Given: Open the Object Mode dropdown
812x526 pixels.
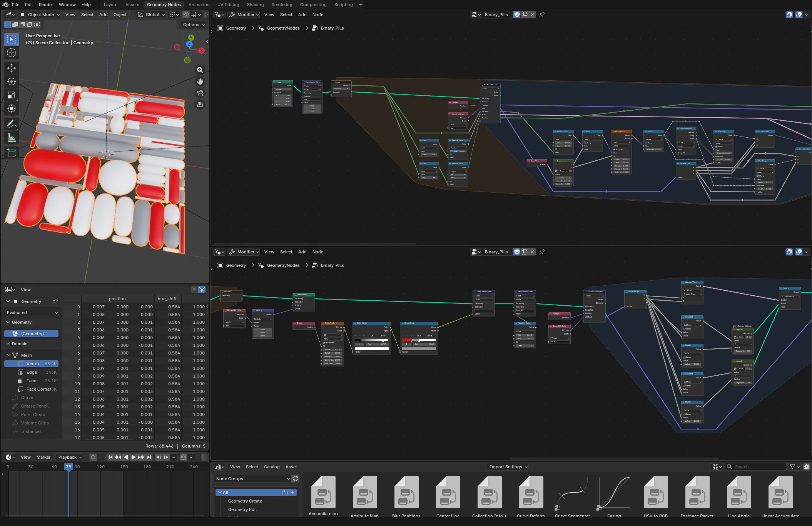Looking at the screenshot, I should point(40,15).
